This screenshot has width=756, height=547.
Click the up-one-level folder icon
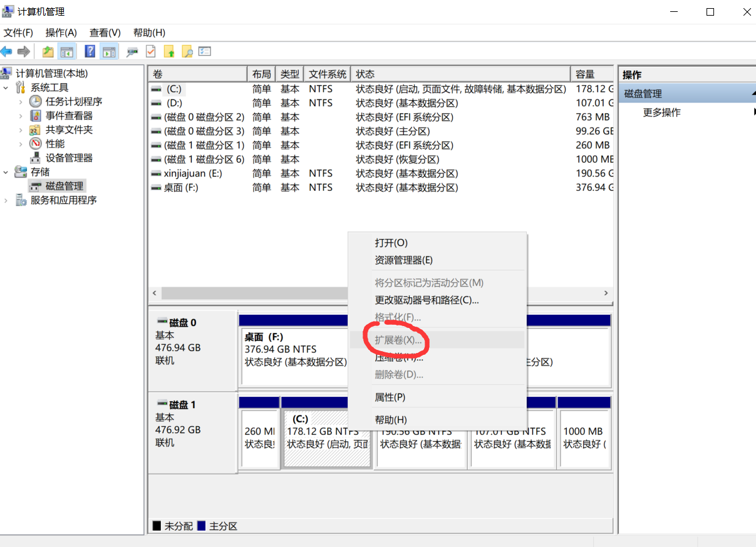point(48,51)
